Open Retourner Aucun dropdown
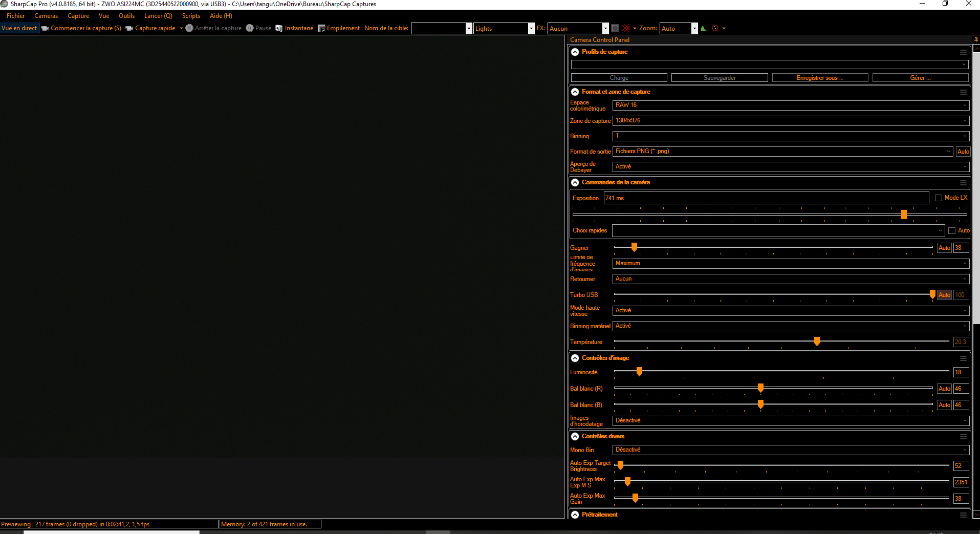980x534 pixels. pos(791,279)
